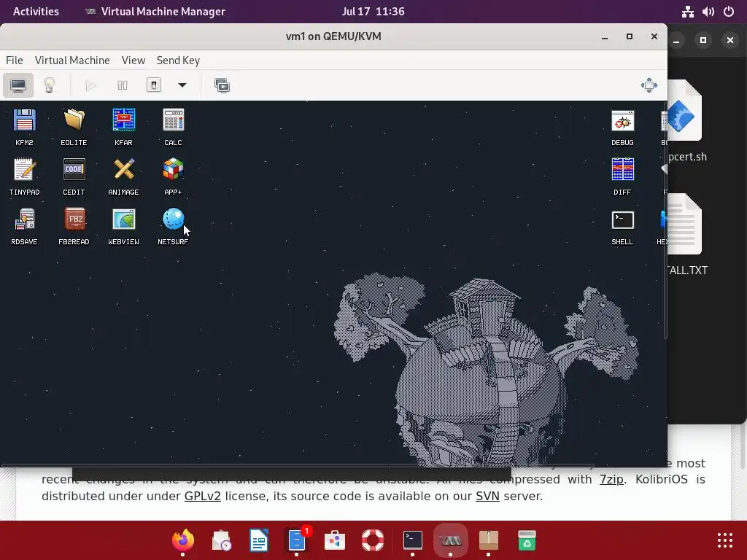The width and height of the screenshot is (747, 560).
Task: Click Activities in the top bar
Action: (36, 12)
